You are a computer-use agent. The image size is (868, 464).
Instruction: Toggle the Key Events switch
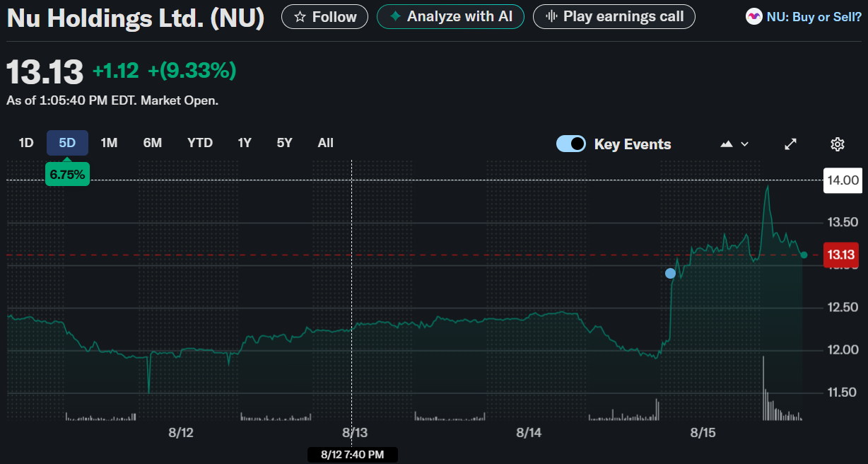click(571, 144)
